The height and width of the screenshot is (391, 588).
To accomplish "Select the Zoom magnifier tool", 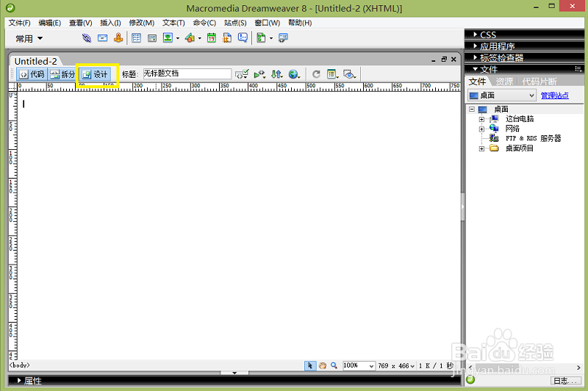I will 334,365.
